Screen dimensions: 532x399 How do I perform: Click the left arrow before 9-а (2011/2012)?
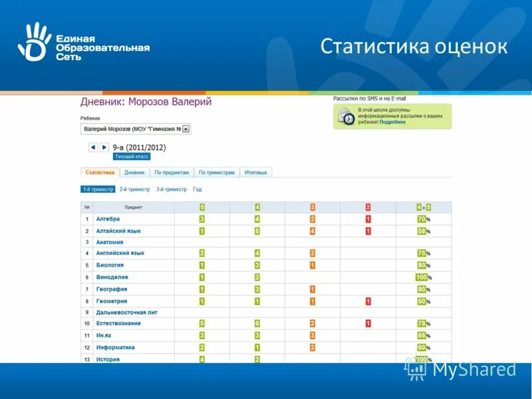pos(92,146)
